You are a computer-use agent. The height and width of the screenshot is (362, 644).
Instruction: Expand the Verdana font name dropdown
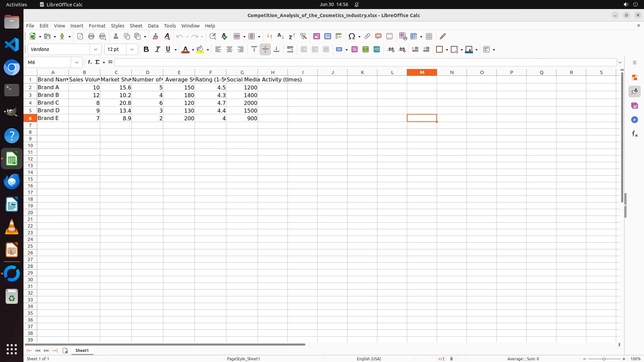click(x=96, y=50)
